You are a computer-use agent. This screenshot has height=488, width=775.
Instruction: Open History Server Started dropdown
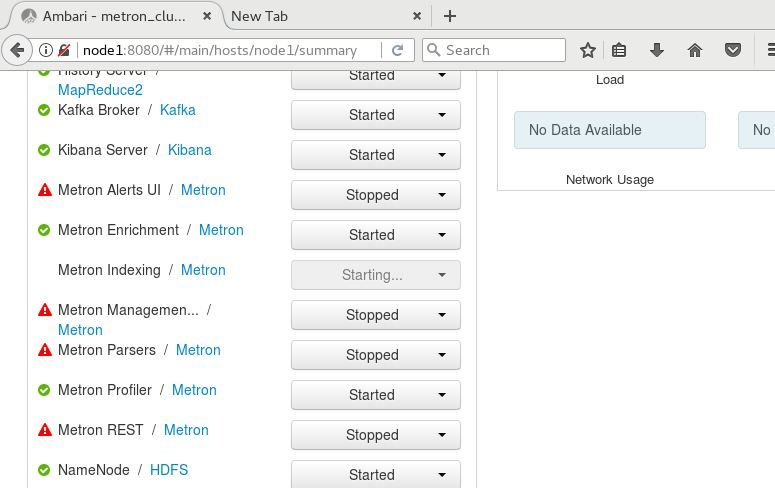(x=376, y=79)
